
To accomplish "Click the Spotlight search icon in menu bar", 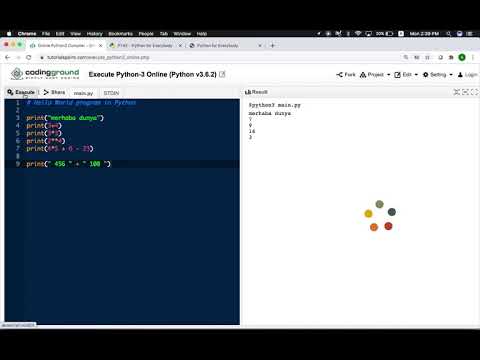I will point(449,34).
